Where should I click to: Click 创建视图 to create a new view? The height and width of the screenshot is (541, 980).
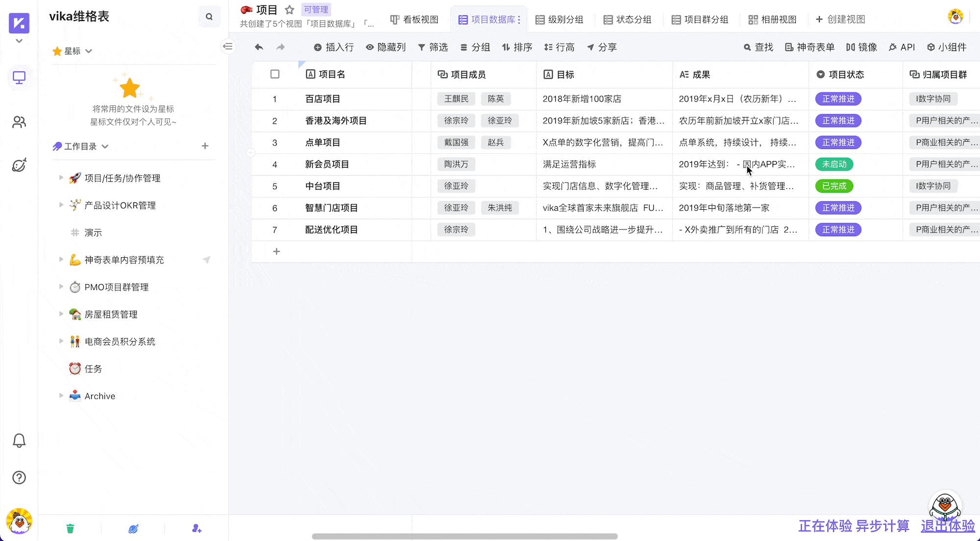click(x=840, y=19)
